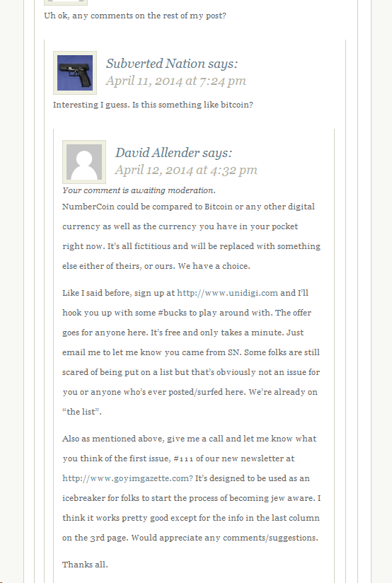Click the word 'says:' after Subverted Nation
392x583 pixels.
[x=222, y=64]
